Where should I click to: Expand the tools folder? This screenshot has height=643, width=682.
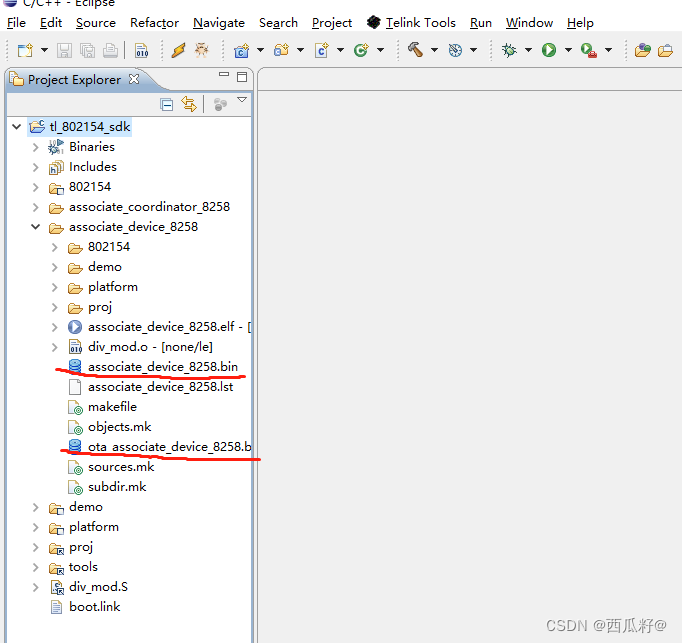click(36, 567)
